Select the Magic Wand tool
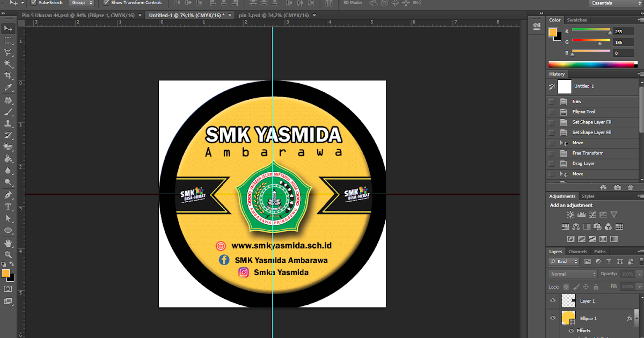The image size is (644, 338). pyautogui.click(x=8, y=64)
